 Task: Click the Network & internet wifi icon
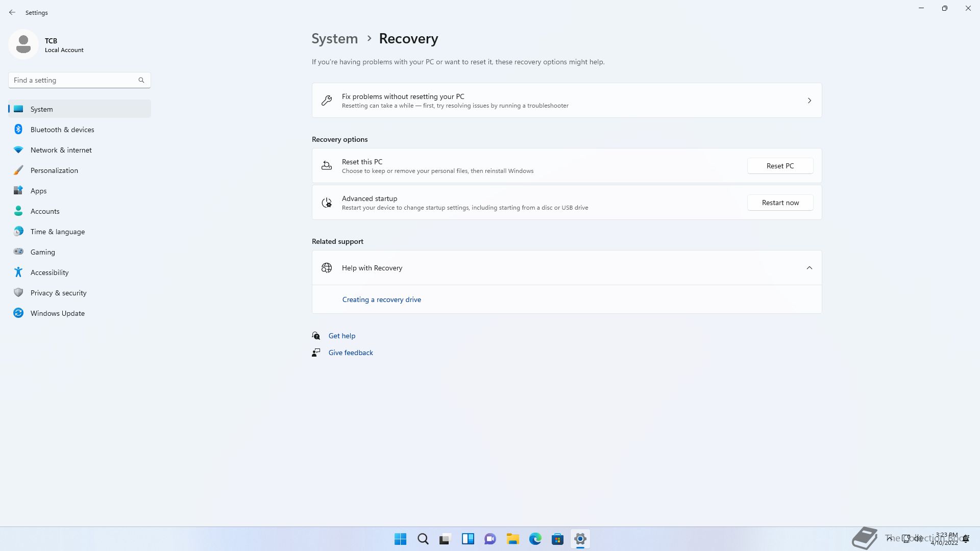[x=18, y=150]
